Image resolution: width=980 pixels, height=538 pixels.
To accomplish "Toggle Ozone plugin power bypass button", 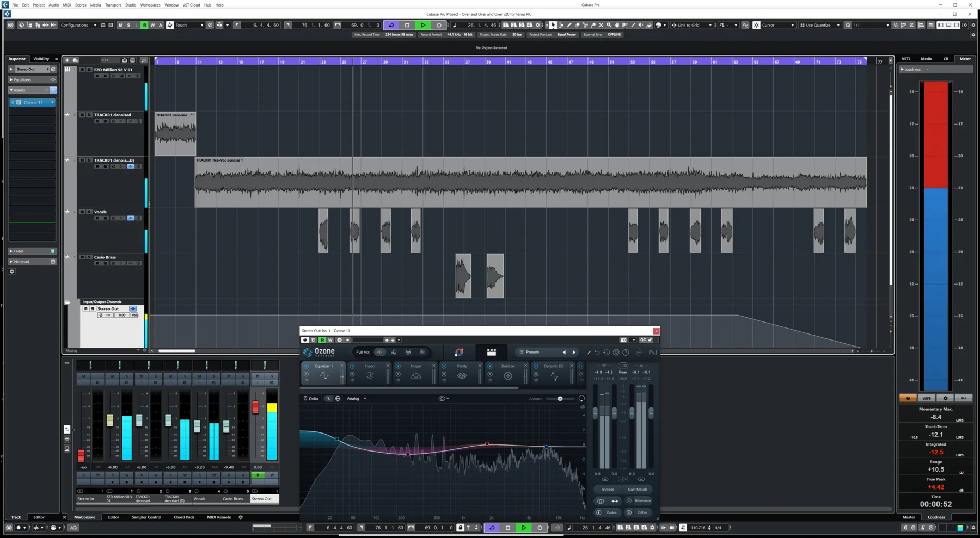I will point(305,340).
